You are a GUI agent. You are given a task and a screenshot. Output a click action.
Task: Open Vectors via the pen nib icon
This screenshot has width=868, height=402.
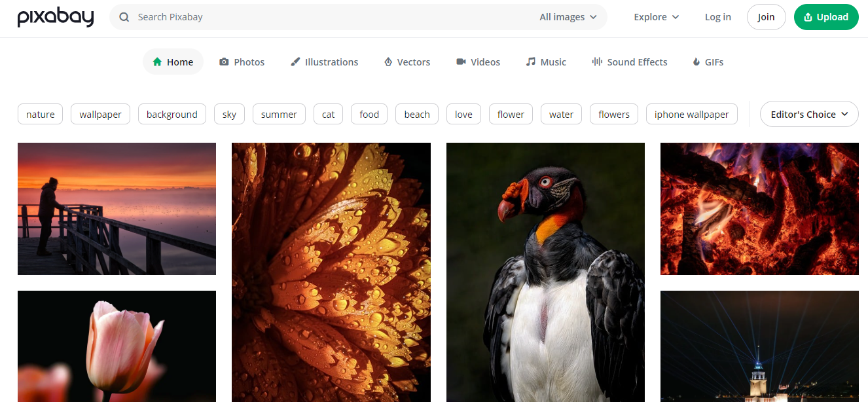click(x=388, y=62)
